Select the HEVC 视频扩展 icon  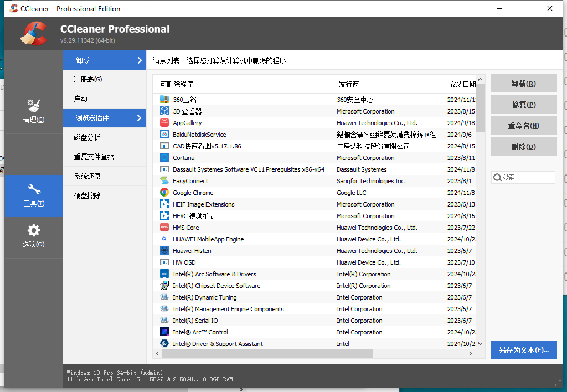click(164, 216)
